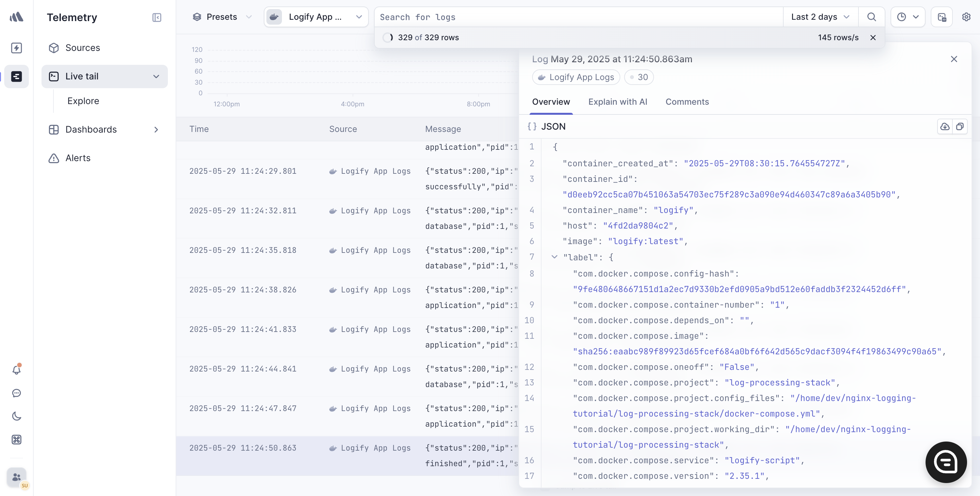
Task: Collapse the "label" JSON object
Action: pyautogui.click(x=554, y=257)
